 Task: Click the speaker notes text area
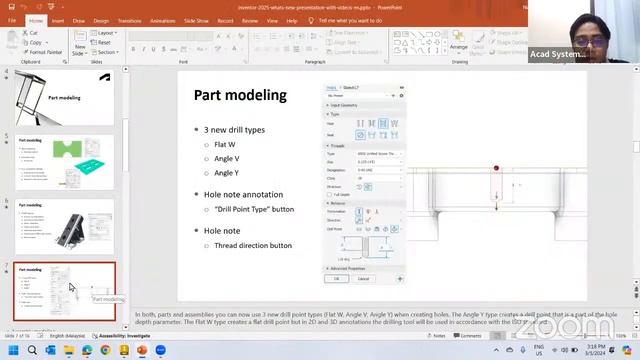(376, 318)
